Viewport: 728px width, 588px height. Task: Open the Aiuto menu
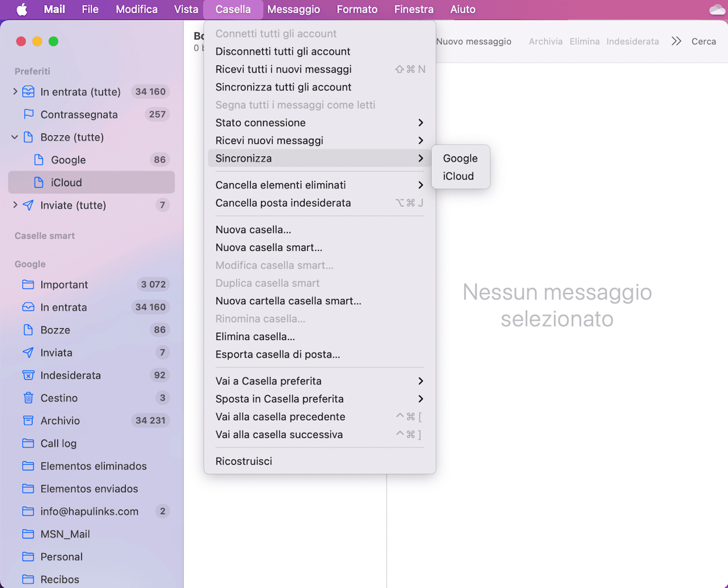click(463, 10)
